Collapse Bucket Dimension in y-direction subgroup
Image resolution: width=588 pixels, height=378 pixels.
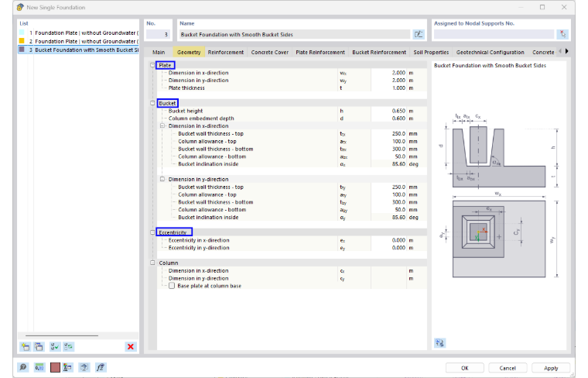pos(162,179)
